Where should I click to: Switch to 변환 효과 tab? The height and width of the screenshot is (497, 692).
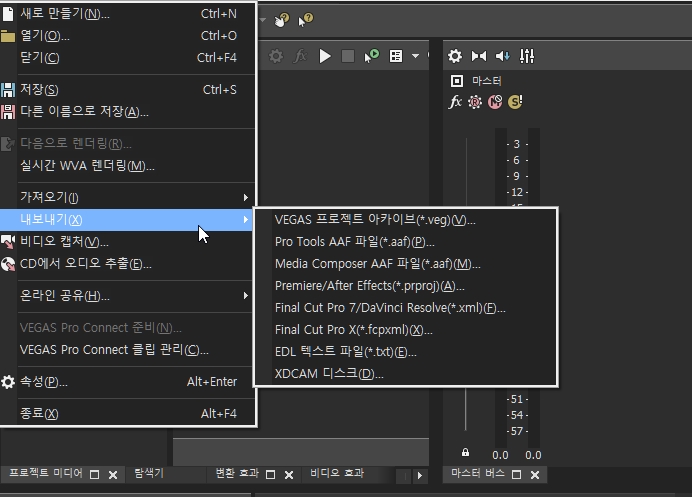coord(237,473)
